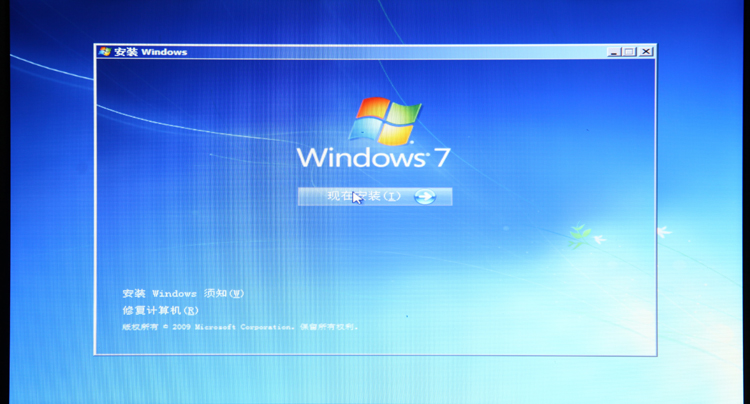Image resolution: width=750 pixels, height=404 pixels.
Task: Open the 安装 Windows 须知(W) link
Action: [183, 294]
